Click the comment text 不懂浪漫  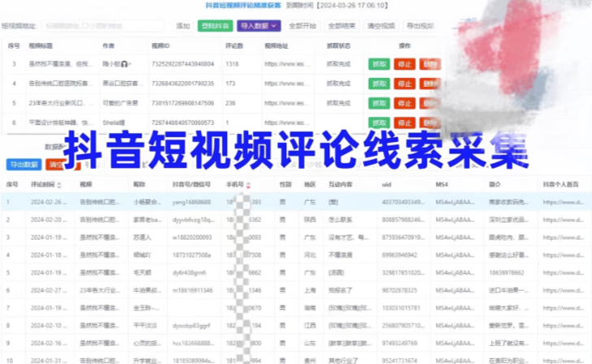[x=340, y=255]
